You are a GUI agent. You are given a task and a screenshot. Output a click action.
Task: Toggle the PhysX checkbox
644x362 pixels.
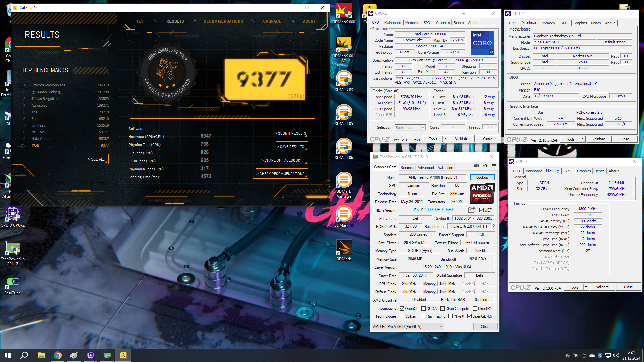click(x=450, y=316)
